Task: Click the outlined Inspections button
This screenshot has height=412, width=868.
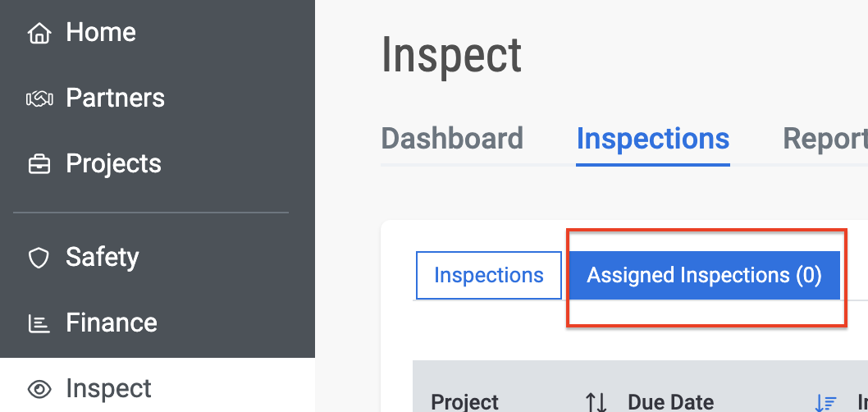Action: click(x=489, y=275)
